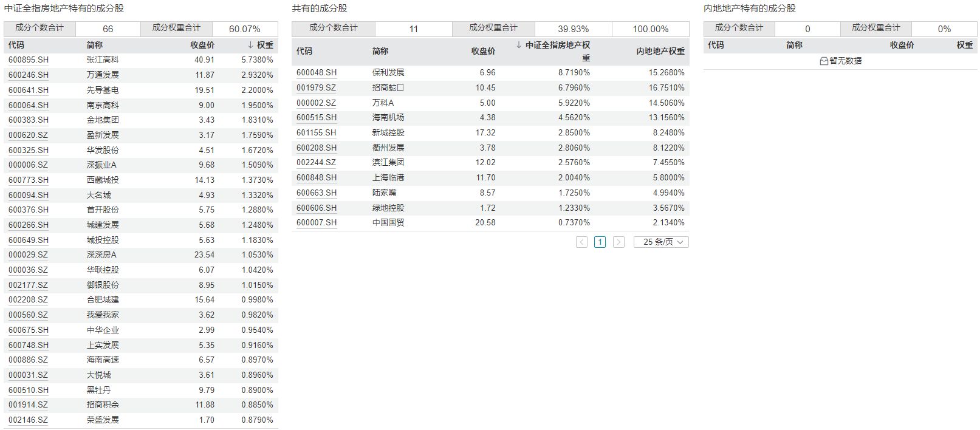Image resolution: width=980 pixels, height=430 pixels.
Task: Click 简称 header in shared table
Action: pos(380,51)
